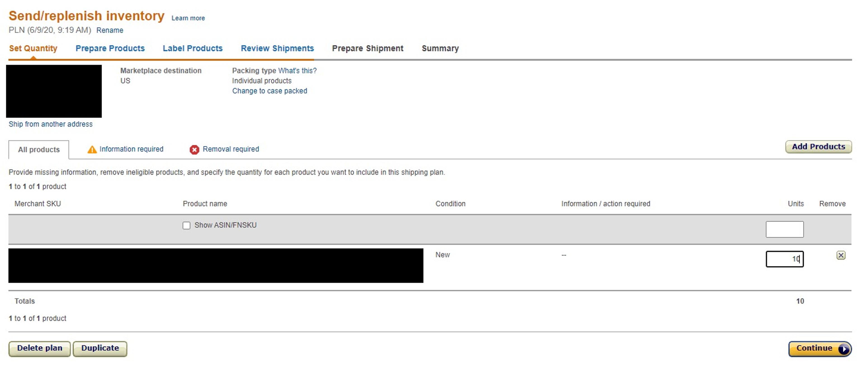
Task: Click Rename link next to plan name
Action: (x=109, y=30)
